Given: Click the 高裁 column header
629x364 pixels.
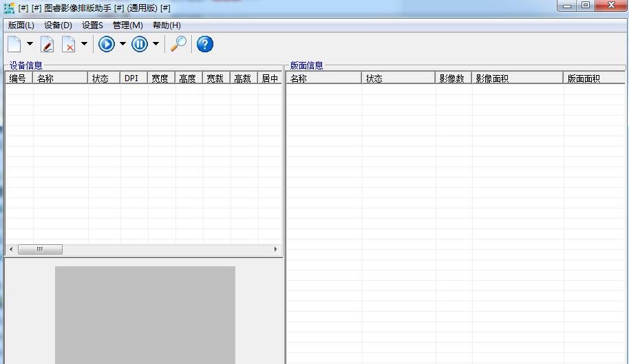Looking at the screenshot, I should pyautogui.click(x=244, y=78).
